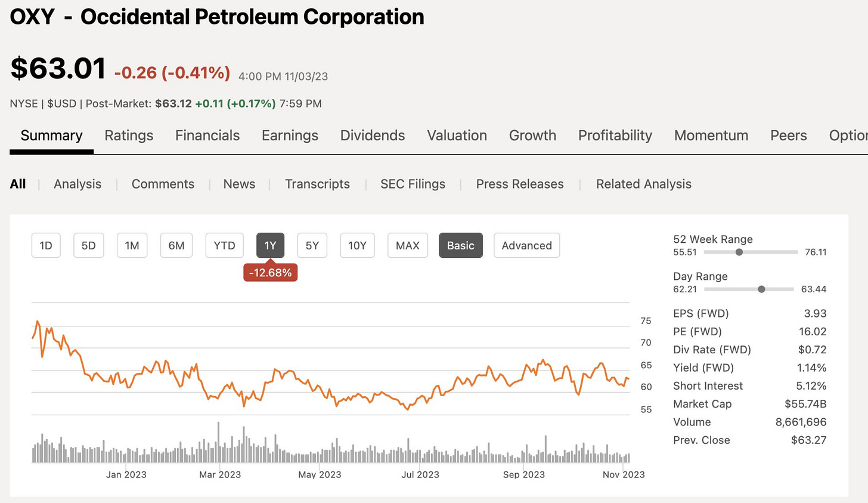
Task: Select the 6M chart range
Action: pyautogui.click(x=176, y=245)
